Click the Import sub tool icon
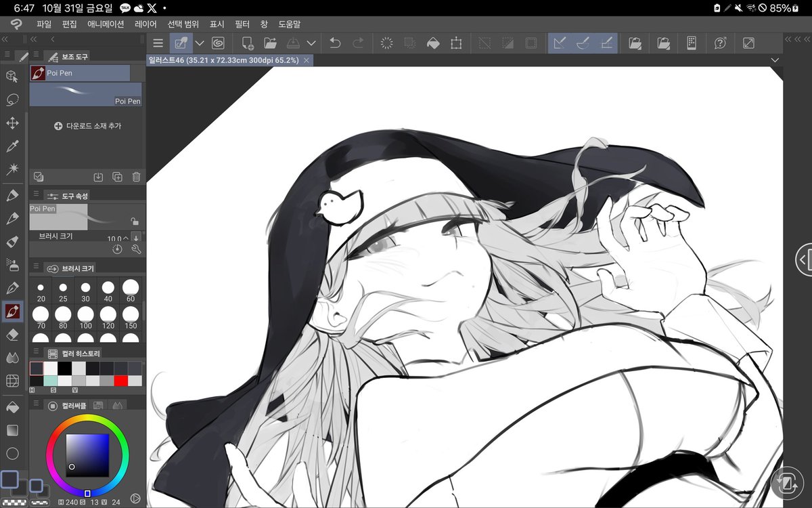 (x=98, y=177)
